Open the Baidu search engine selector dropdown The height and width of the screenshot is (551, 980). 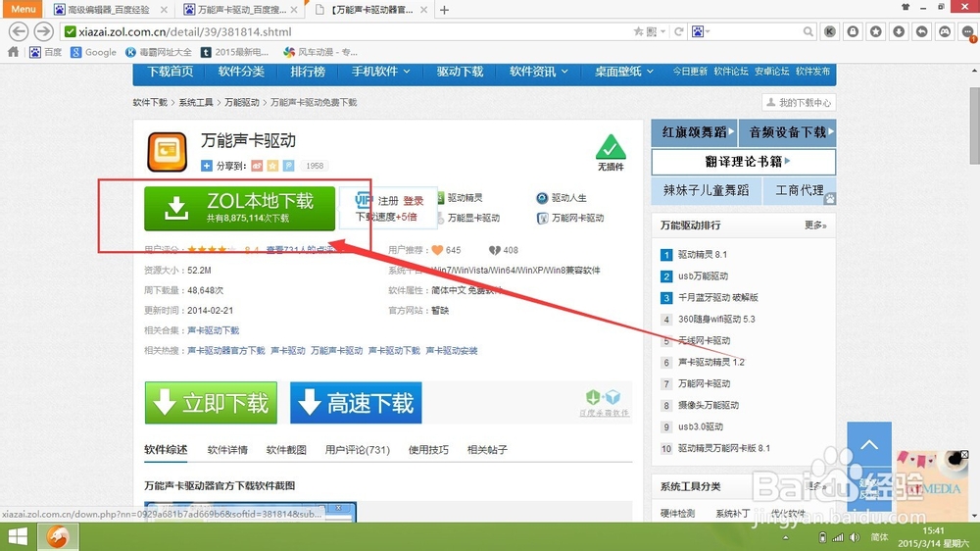(702, 31)
